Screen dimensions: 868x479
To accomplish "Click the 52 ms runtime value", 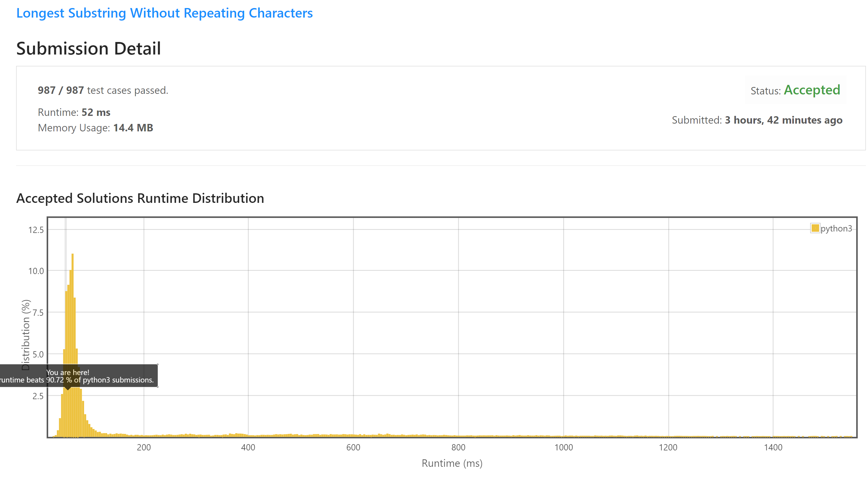I will pyautogui.click(x=96, y=112).
